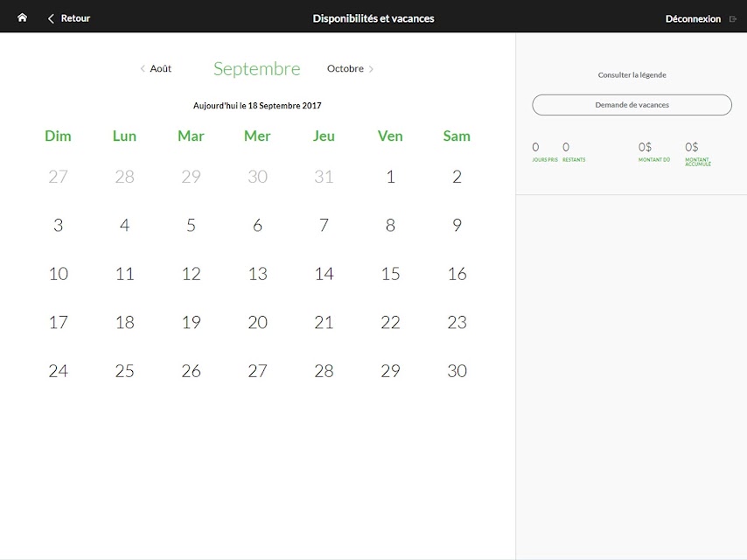Select the black 28 in the last row
This screenshot has width=747, height=560.
pos(324,370)
